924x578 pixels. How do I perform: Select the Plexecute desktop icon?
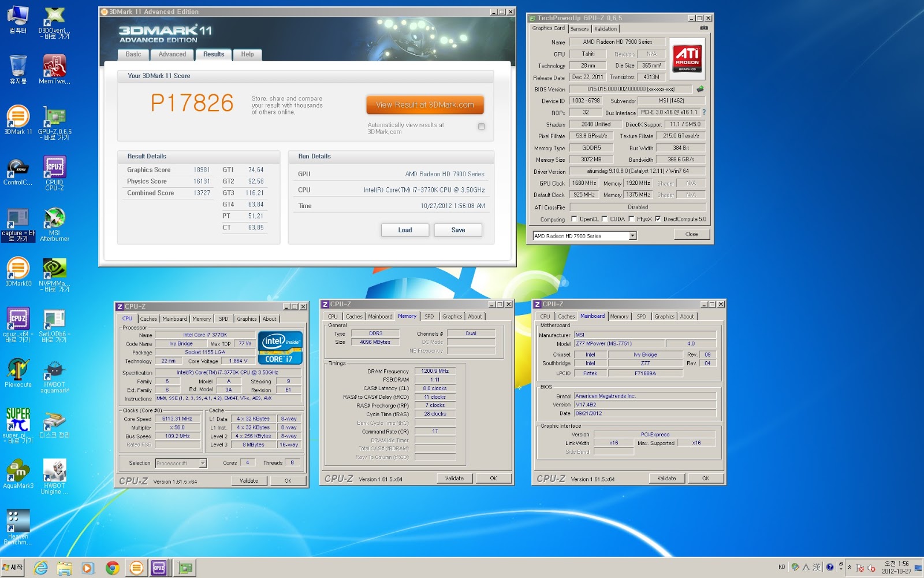pos(18,373)
